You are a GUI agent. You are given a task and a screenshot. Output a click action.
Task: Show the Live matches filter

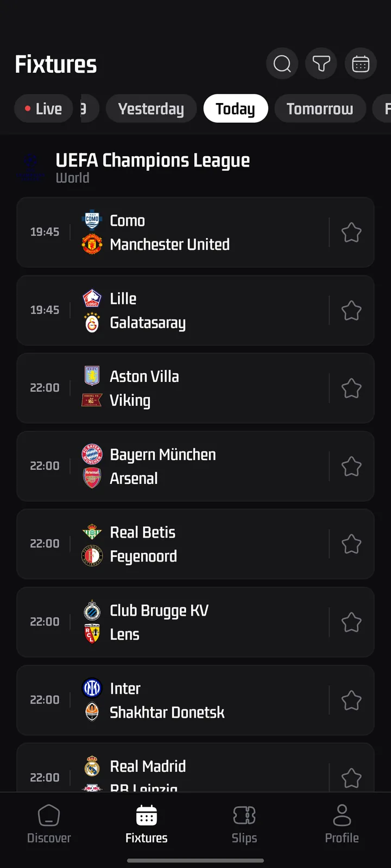pos(43,108)
